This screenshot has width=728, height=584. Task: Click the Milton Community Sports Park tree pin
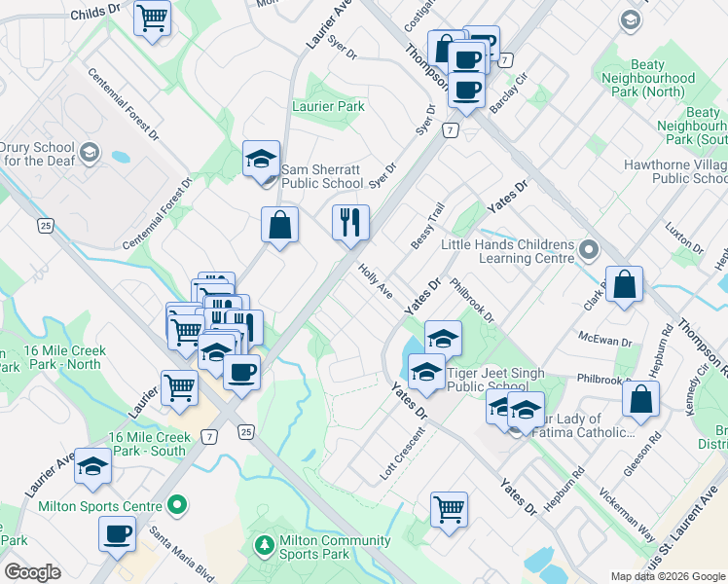point(265,546)
